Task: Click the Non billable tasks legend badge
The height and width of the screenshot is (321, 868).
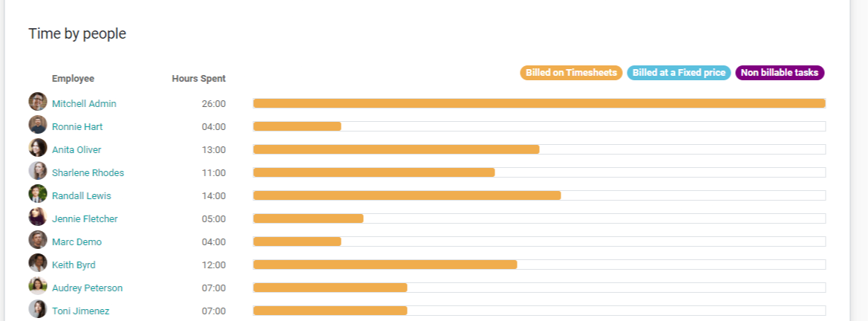Action: [x=780, y=73]
